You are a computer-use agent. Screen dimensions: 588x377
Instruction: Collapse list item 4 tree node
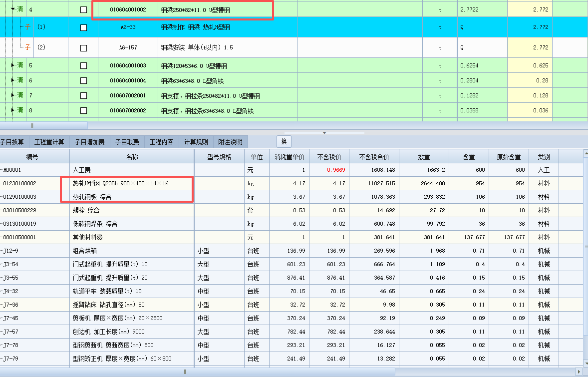(13, 9)
